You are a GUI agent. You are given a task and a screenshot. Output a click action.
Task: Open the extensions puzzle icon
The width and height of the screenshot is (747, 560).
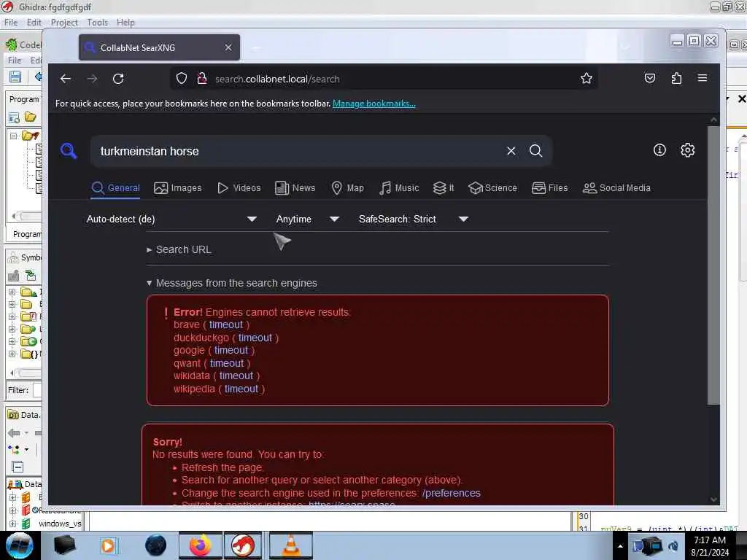676,79
